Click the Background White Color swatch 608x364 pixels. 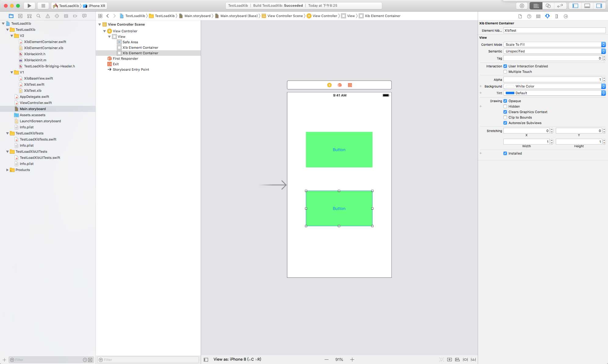pyautogui.click(x=509, y=86)
